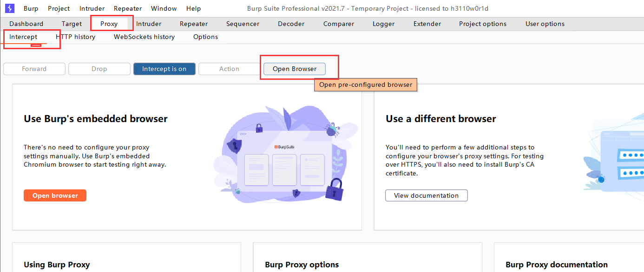
Task: Click the Burp Suite lightning logo icon
Action: [10, 8]
